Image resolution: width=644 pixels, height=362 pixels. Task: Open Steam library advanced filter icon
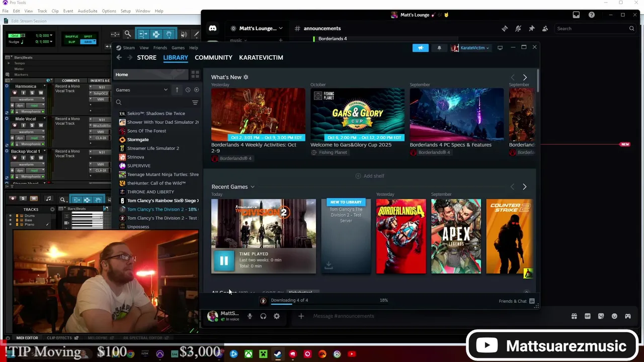pyautogui.click(x=195, y=103)
